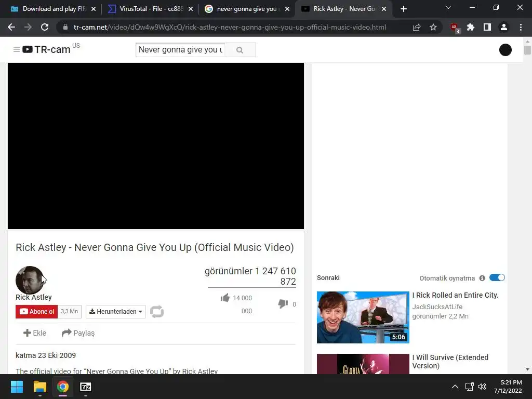The image size is (532, 399).
Task: Click the network icon in system tray
Action: tap(469, 387)
